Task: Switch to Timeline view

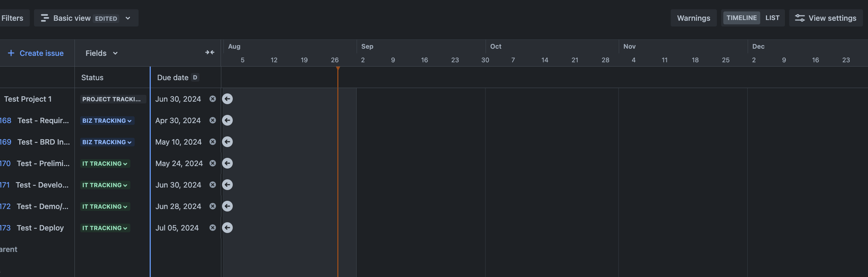Action: click(741, 18)
